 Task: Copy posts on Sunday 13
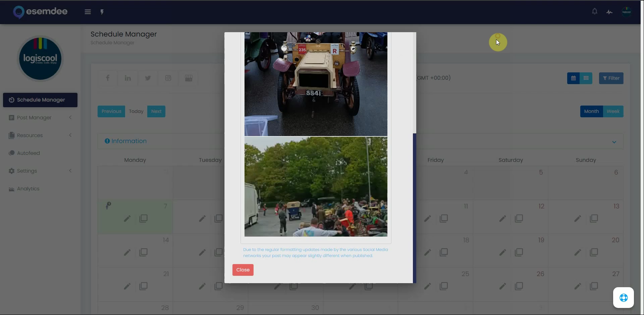(x=594, y=218)
